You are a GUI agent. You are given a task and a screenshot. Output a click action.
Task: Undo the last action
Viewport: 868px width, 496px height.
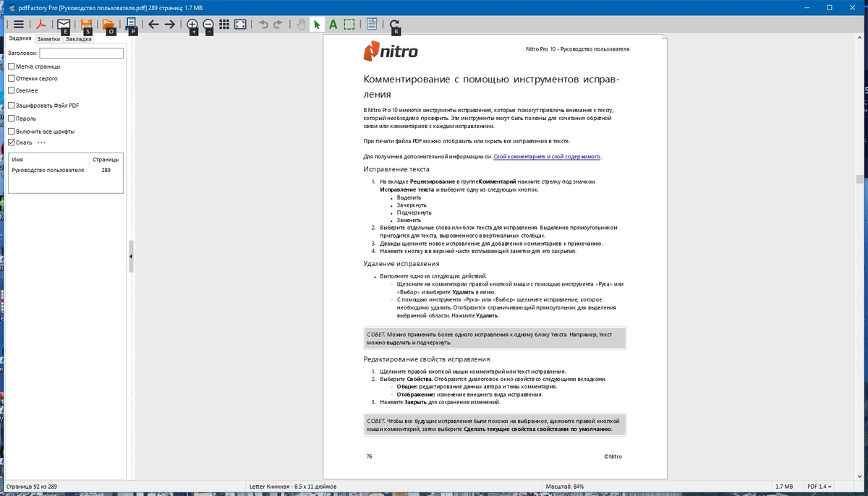pos(263,24)
